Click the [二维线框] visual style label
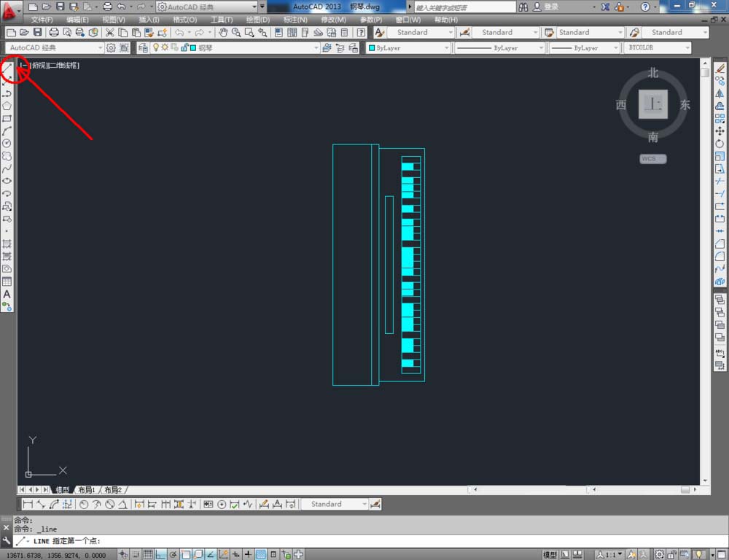This screenshot has height=560, width=729. [x=64, y=66]
